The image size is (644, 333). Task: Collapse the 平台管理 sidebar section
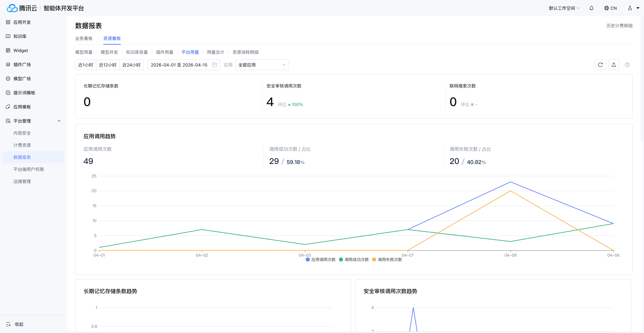point(59,121)
